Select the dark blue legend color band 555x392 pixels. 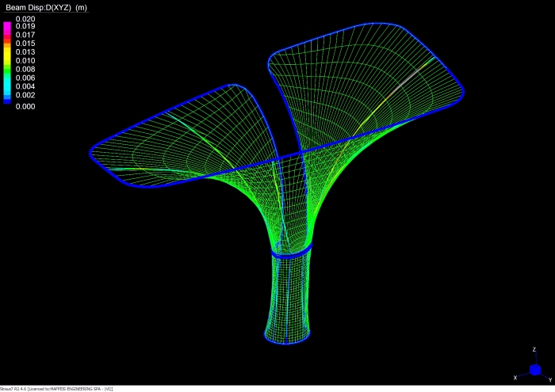[8, 101]
